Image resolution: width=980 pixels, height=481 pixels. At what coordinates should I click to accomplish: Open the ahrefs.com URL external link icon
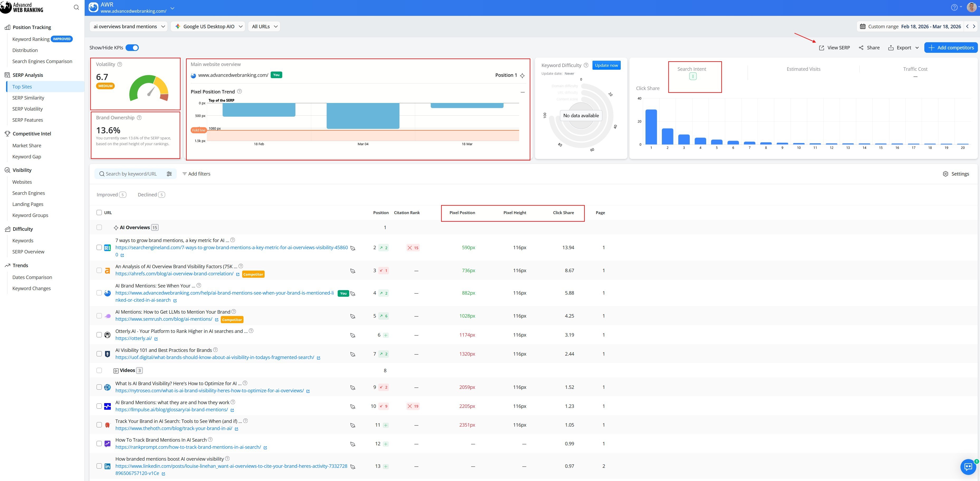pos(238,274)
